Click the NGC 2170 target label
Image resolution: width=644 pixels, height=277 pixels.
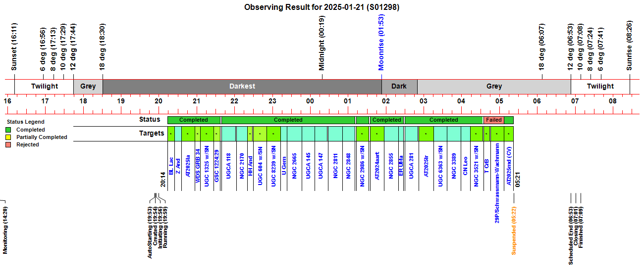coord(242,165)
